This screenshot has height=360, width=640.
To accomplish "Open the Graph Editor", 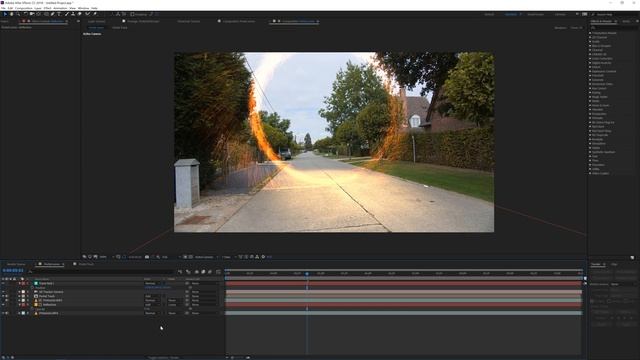I will pos(218,271).
